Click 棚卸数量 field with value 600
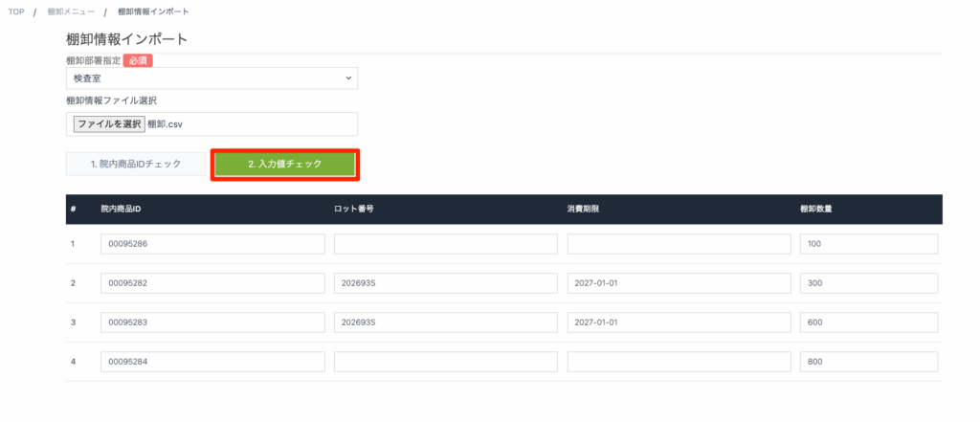 (868, 322)
